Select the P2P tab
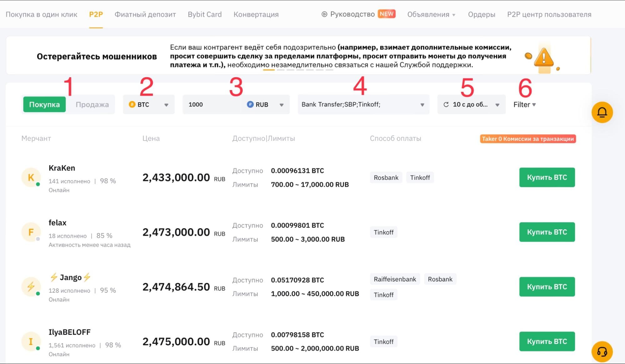625x364 pixels. click(96, 14)
